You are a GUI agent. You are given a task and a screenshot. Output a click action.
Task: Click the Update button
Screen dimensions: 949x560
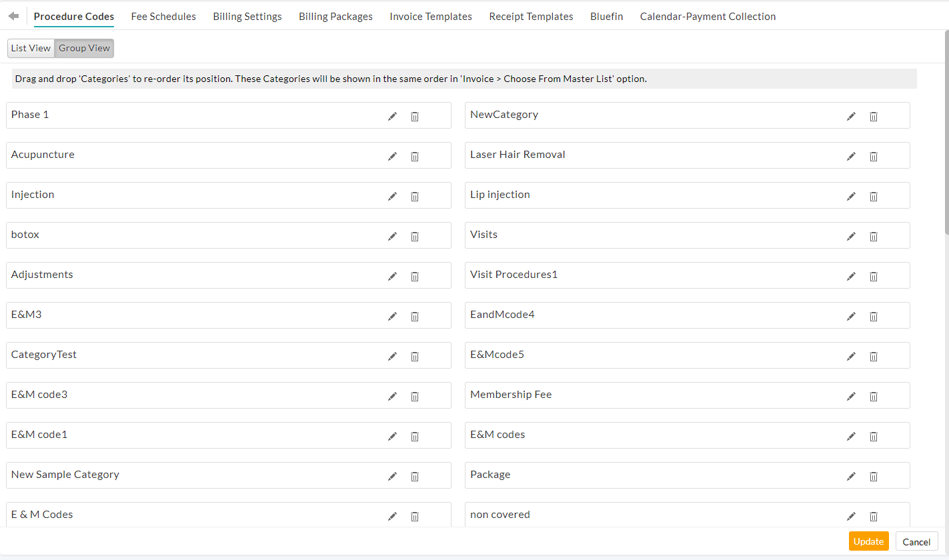point(868,541)
